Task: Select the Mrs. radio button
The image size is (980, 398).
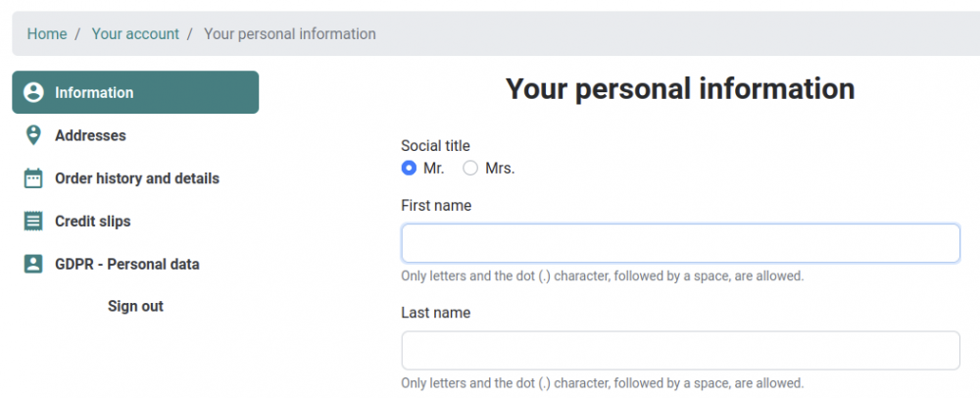Action: click(x=470, y=169)
